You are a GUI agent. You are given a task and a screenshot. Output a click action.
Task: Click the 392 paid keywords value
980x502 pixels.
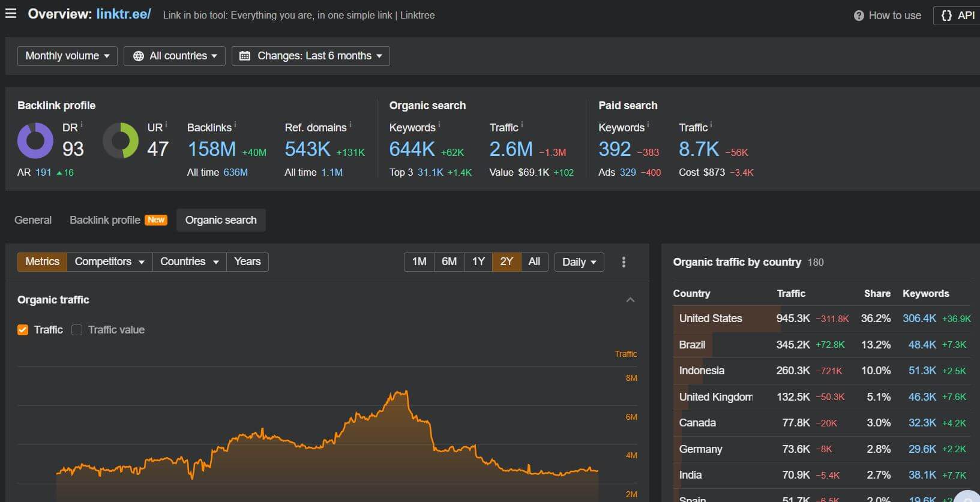pos(615,149)
